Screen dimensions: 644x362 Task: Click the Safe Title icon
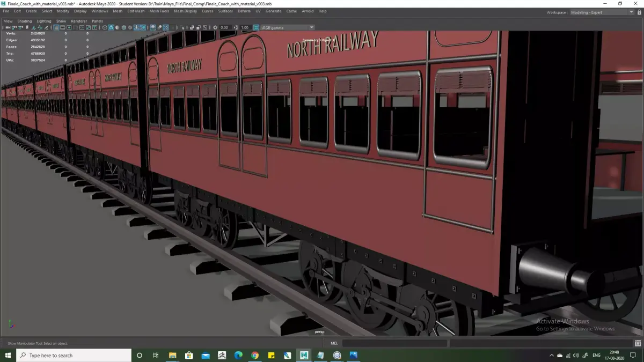(x=94, y=27)
